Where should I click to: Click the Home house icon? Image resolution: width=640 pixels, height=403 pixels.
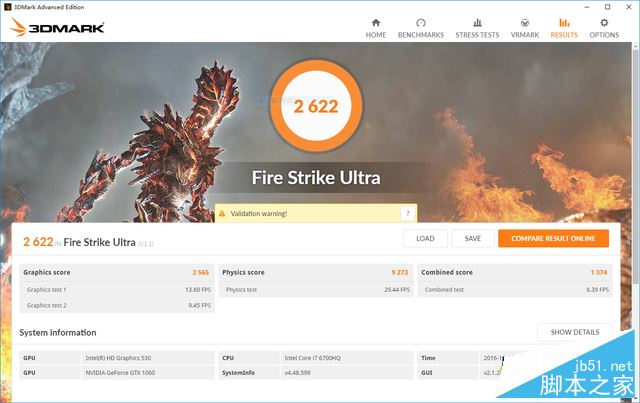[376, 22]
